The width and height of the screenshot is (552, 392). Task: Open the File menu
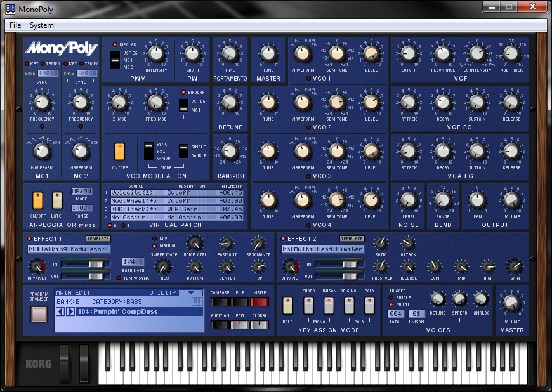(15, 25)
